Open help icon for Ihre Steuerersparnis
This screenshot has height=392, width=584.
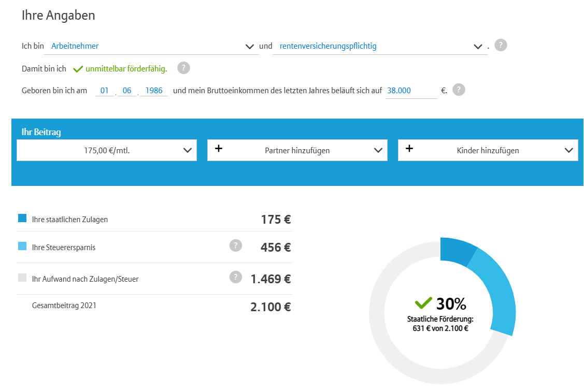(x=235, y=245)
